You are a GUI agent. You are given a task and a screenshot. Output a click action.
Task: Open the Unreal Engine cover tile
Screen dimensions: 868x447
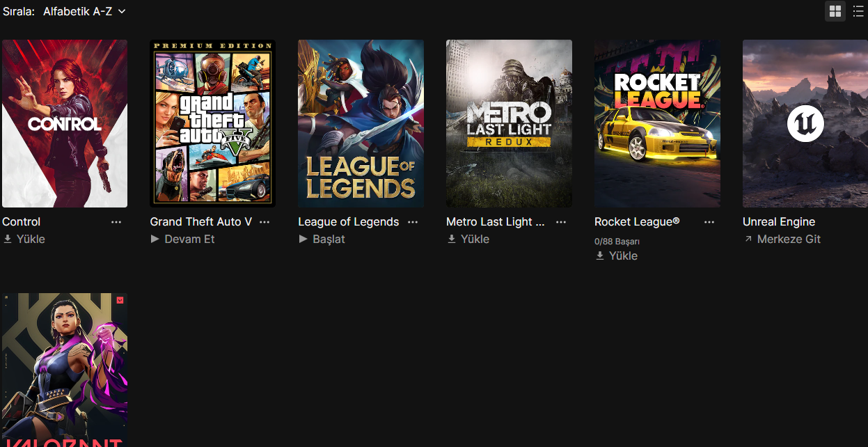click(805, 123)
